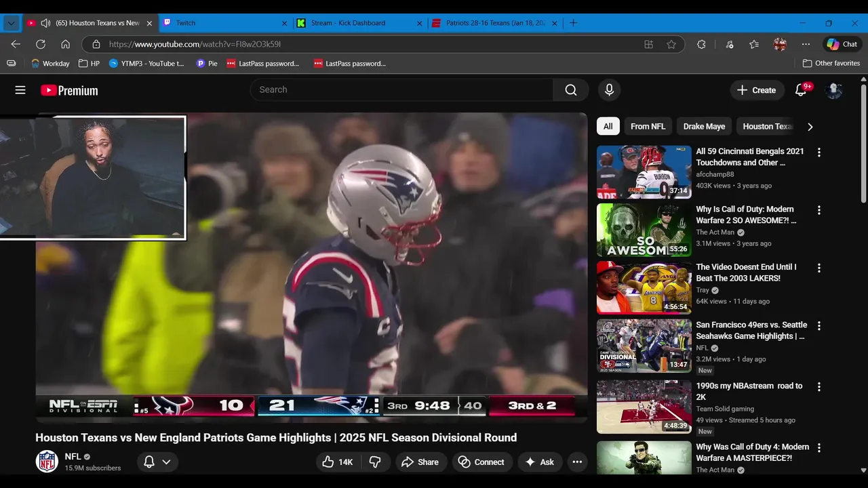Open Workday bookmark
The image size is (868, 488).
50,63
